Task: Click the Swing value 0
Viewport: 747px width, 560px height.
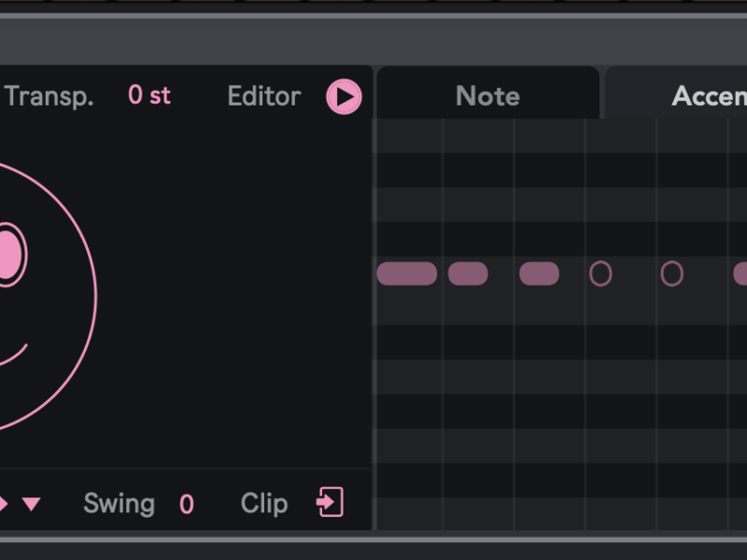Action: pyautogui.click(x=187, y=504)
